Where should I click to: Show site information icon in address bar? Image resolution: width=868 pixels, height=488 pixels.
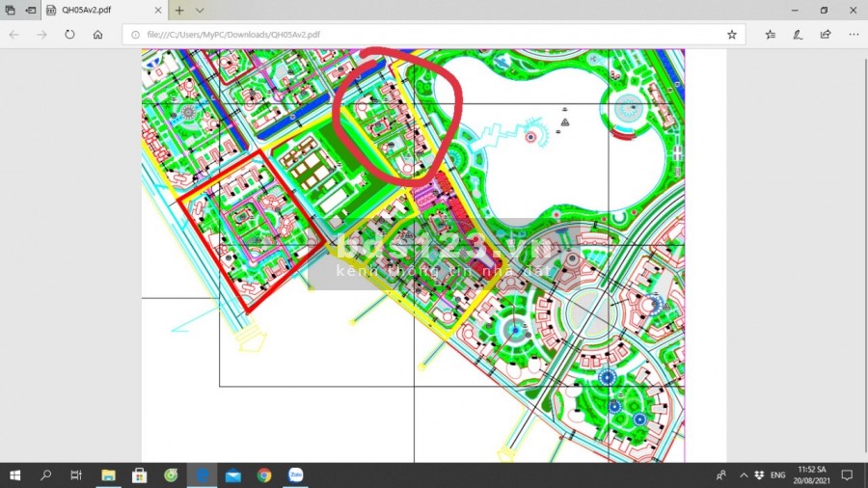tap(135, 35)
